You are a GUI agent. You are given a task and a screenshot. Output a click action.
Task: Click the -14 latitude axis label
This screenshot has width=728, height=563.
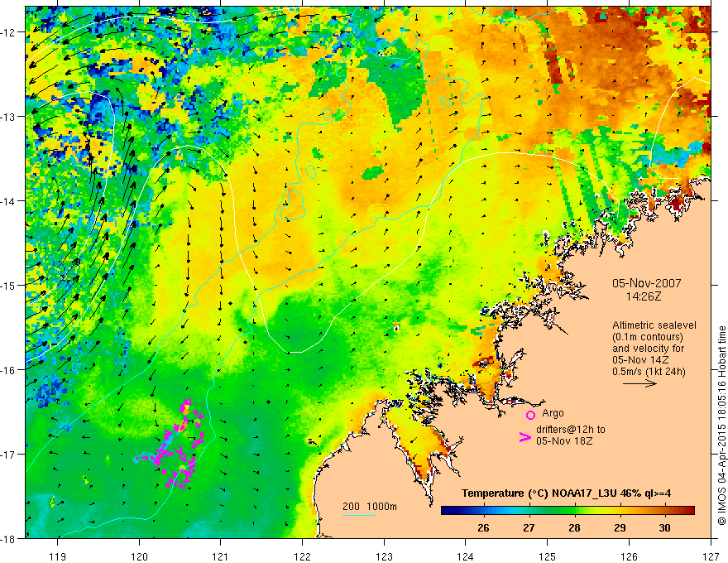click(x=8, y=200)
